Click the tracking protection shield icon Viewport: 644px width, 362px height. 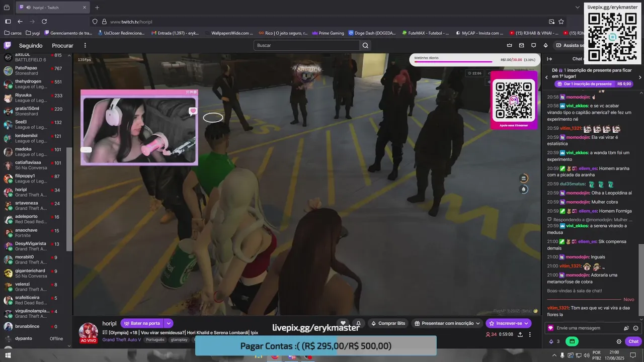click(x=95, y=22)
